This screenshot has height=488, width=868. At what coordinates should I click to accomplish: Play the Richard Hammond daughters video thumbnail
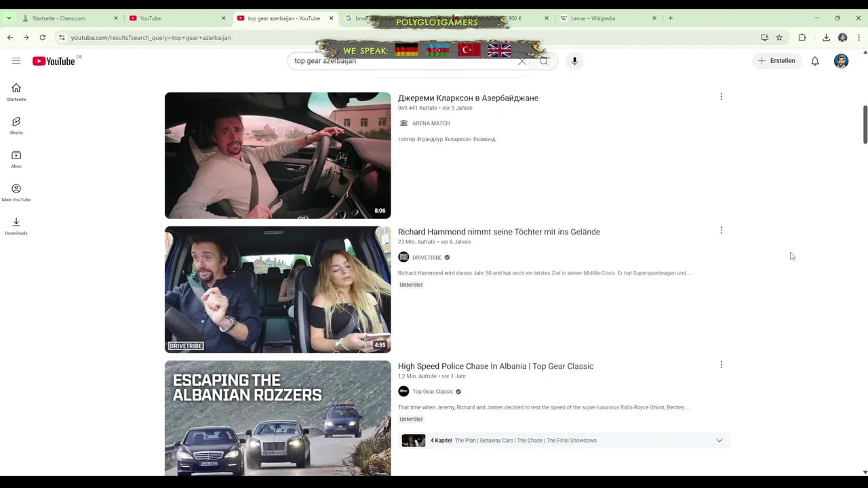pos(277,289)
